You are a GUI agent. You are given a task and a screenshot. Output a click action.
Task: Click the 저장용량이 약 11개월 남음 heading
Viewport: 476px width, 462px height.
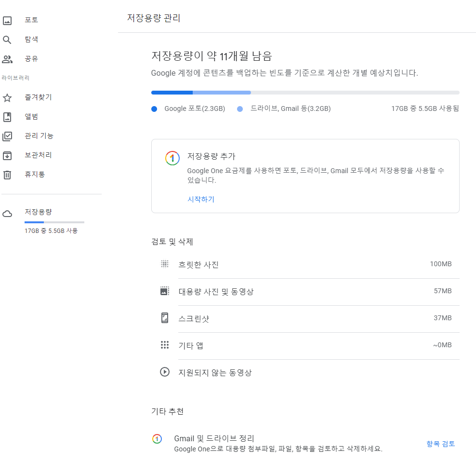[x=212, y=56]
